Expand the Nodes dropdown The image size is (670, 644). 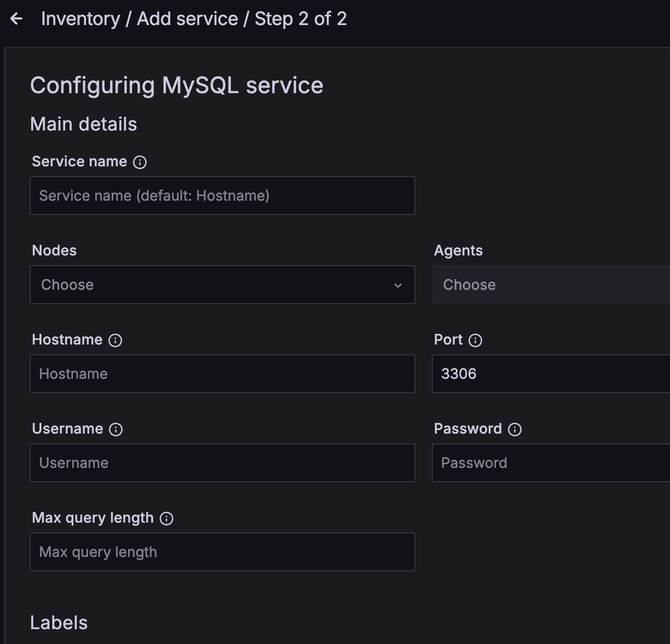point(222,285)
